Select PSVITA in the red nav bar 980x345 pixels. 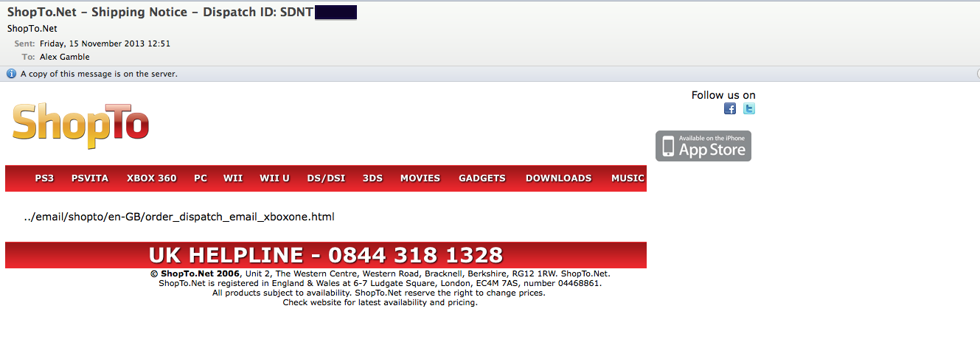tap(90, 178)
